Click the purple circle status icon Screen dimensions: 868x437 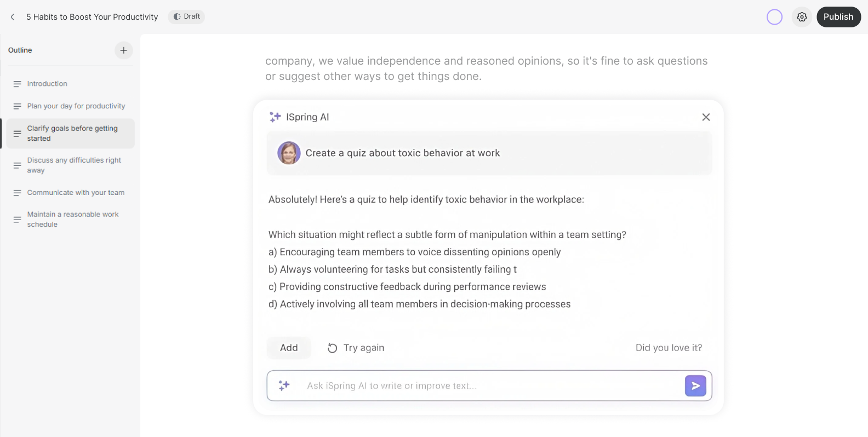[774, 17]
